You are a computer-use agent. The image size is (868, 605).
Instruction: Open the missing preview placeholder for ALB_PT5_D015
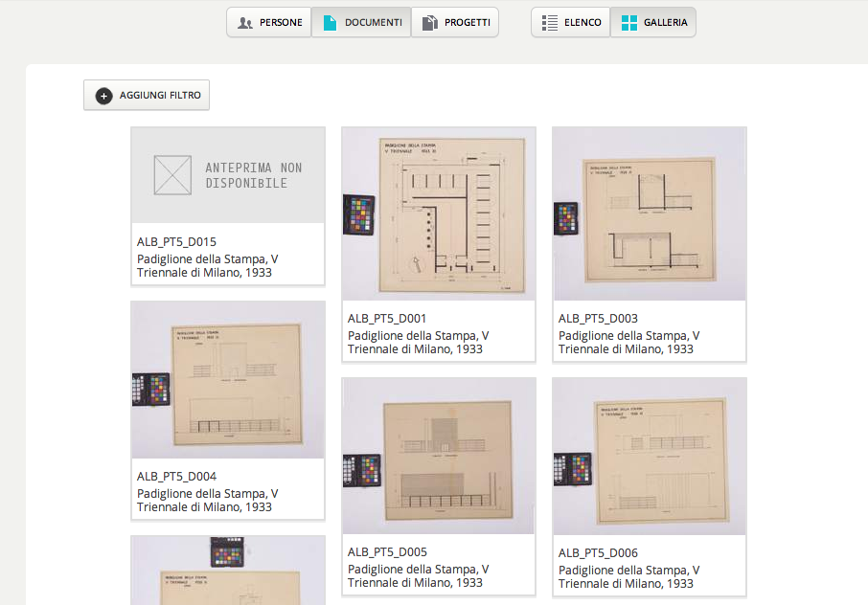[x=228, y=175]
